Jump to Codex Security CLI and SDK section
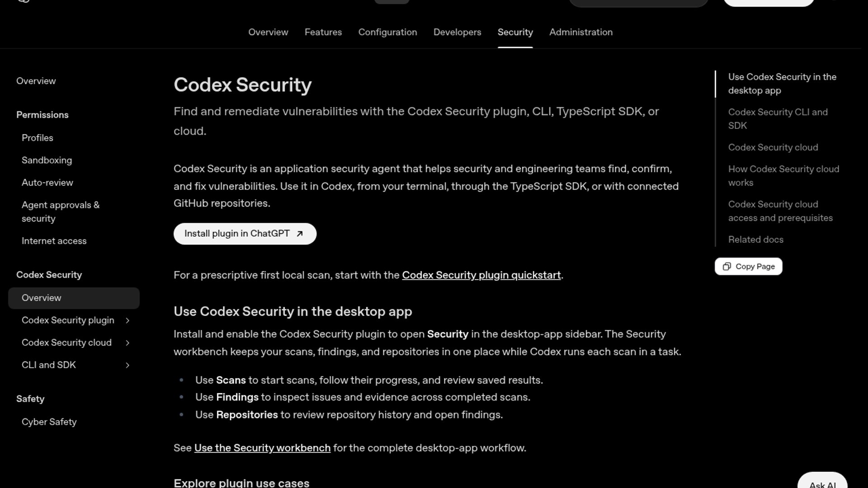The width and height of the screenshot is (868, 488). click(778, 119)
